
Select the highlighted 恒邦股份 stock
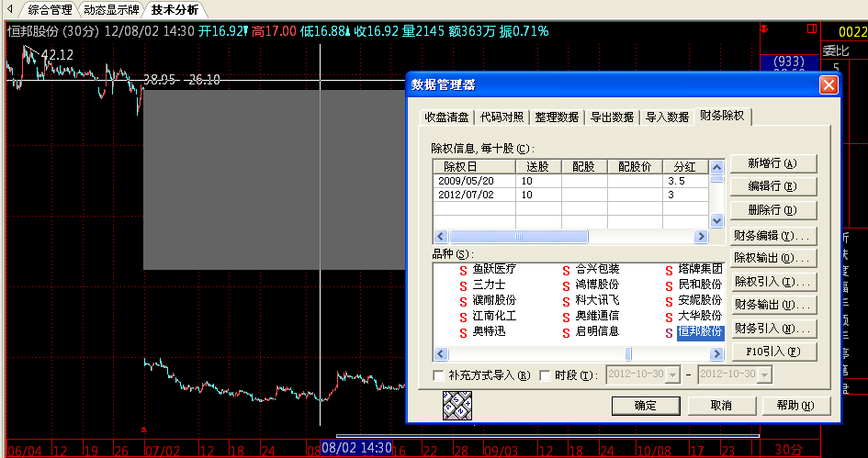pyautogui.click(x=699, y=331)
